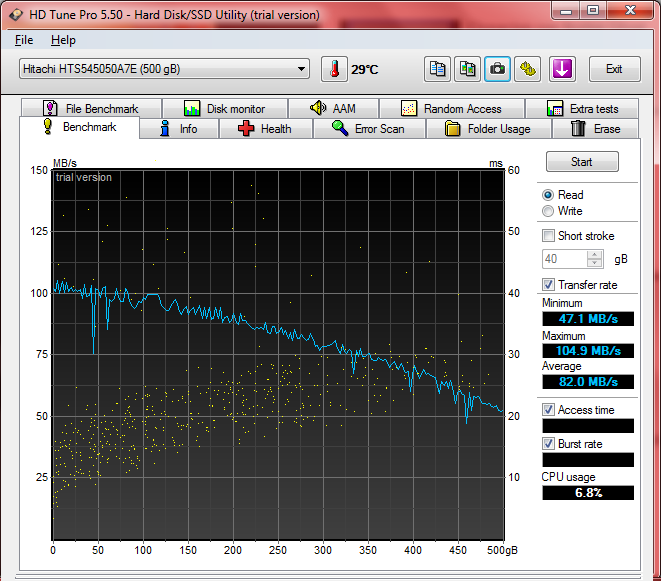Click the copy screenshot to clipboard icon

pyautogui.click(x=468, y=69)
